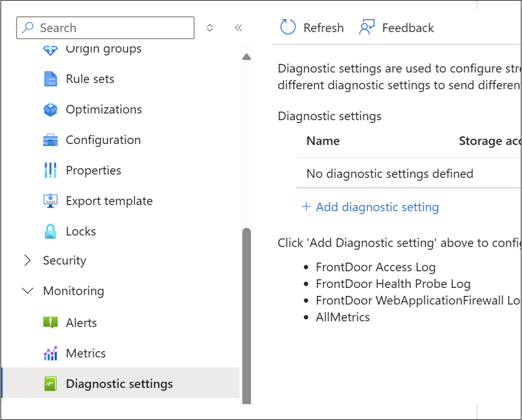Click the Origin groups icon

50,50
